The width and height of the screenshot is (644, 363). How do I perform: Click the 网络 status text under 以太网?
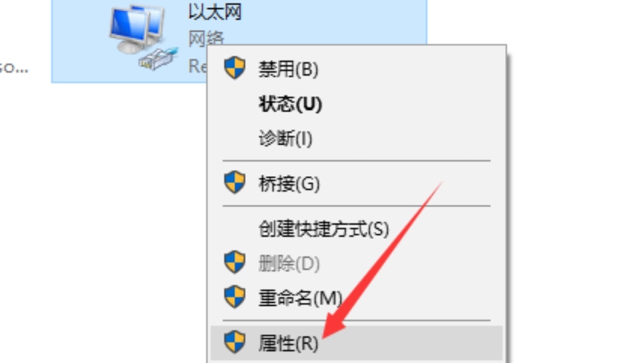pos(206,38)
